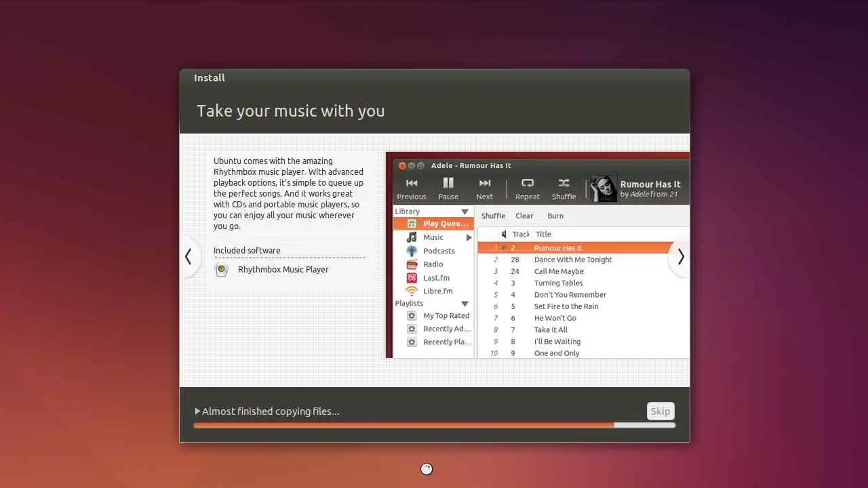Select the Podcasts icon in sidebar

click(412, 251)
